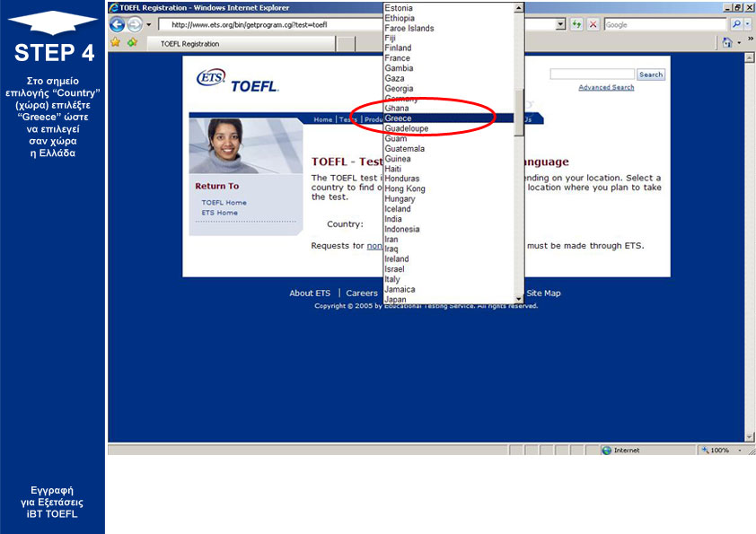
Task: Open the Site Map footer link
Action: pyautogui.click(x=543, y=293)
